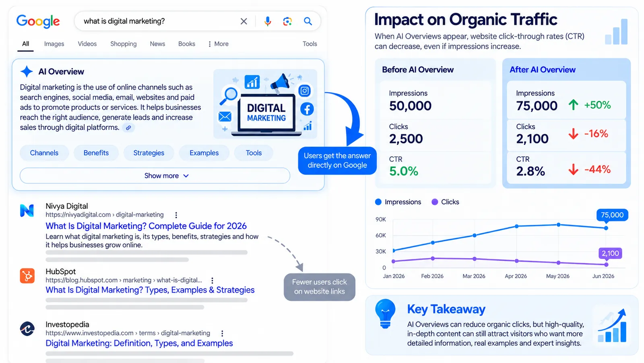644x363 pixels.
Task: Open Google Lens image search icon
Action: (287, 21)
